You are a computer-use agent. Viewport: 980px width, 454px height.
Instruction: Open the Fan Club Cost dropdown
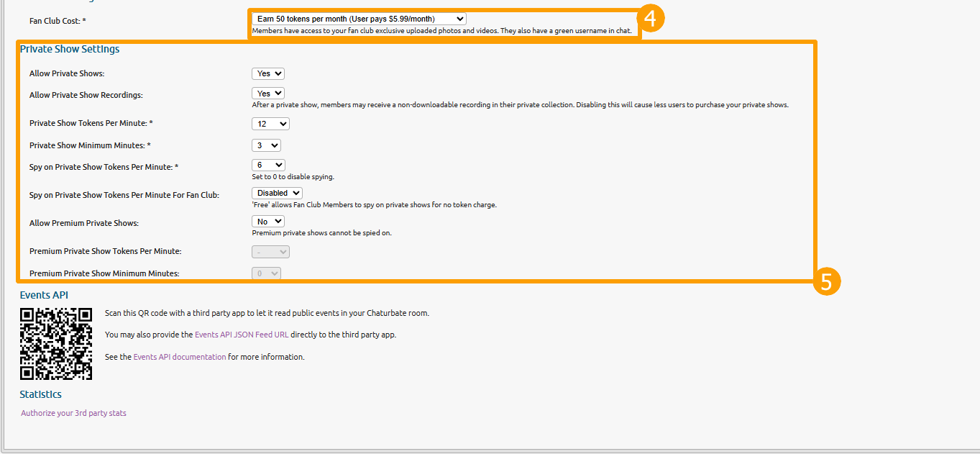click(x=359, y=19)
